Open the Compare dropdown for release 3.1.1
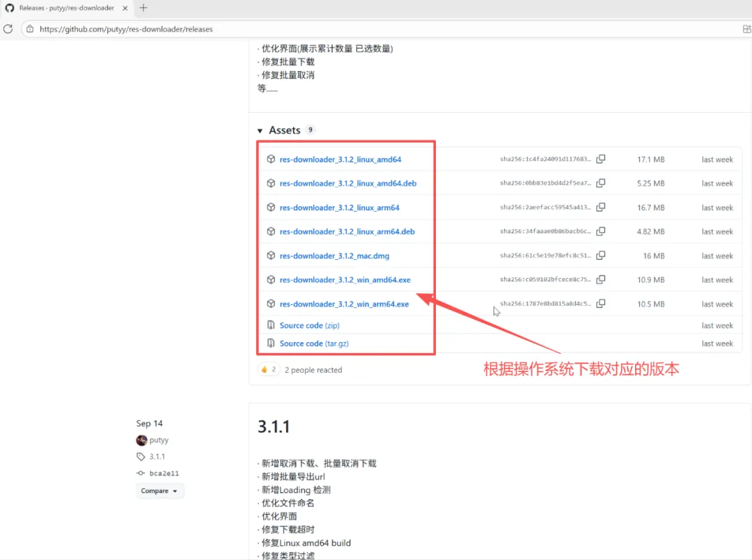Viewport: 752px width, 560px height. click(159, 491)
